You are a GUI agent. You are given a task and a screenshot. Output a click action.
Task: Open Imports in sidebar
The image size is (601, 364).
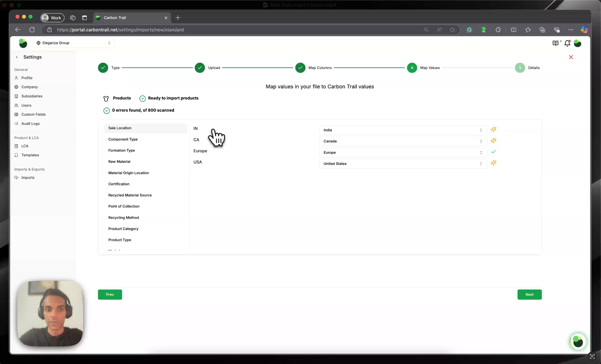coord(28,178)
